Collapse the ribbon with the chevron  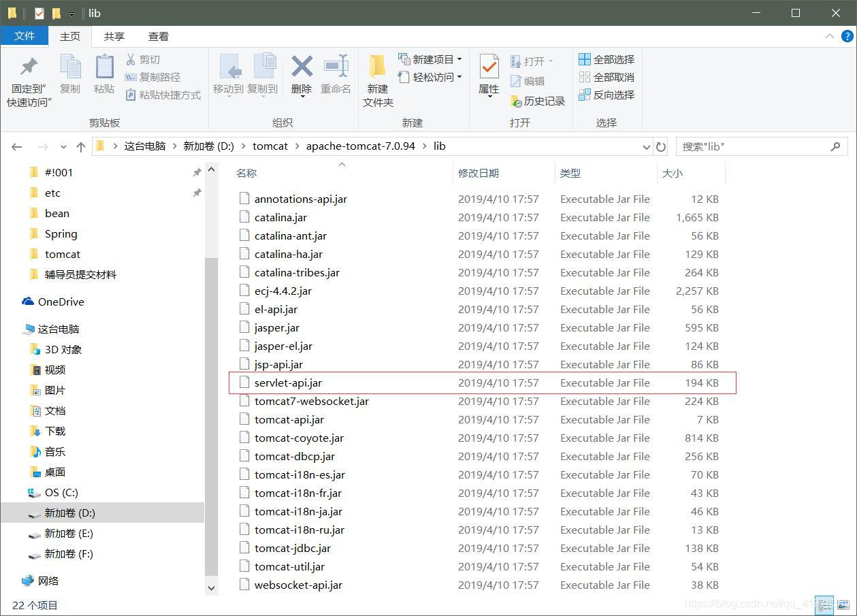(x=829, y=36)
